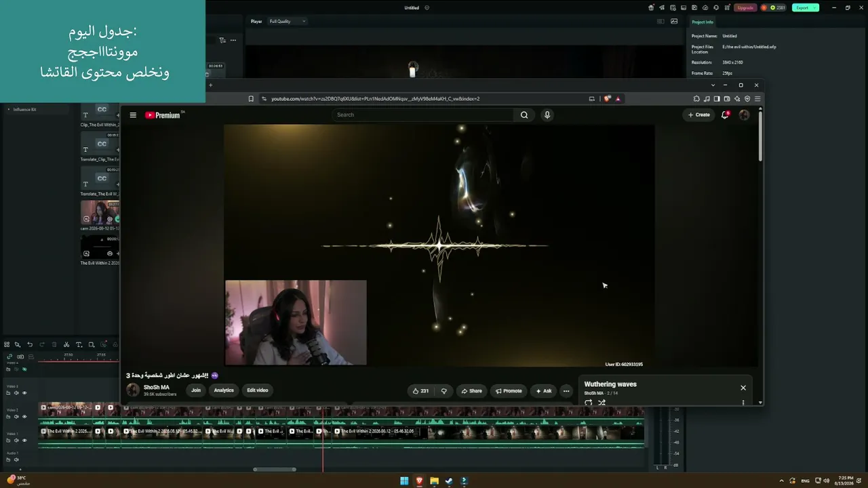Click the Upgrade button in Filmora
868x488 pixels.
click(x=745, y=7)
